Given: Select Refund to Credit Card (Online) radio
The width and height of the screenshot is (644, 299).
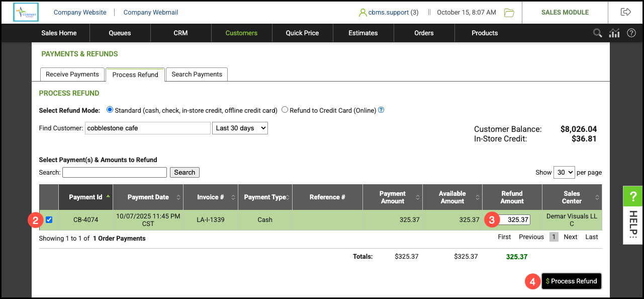Looking at the screenshot, I should pos(285,110).
